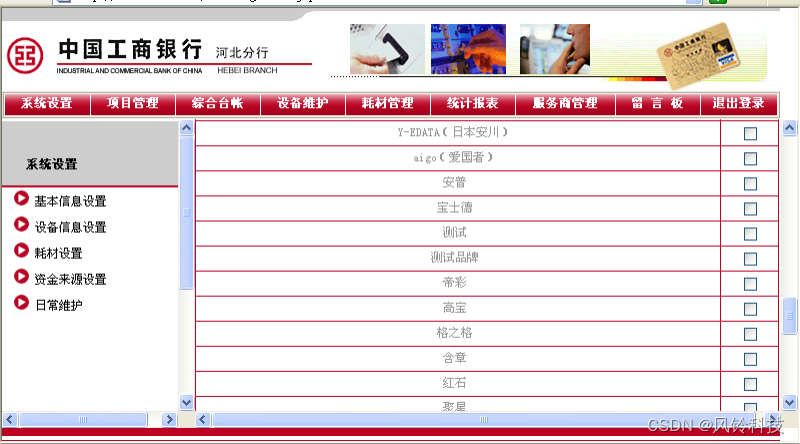Click the sidebar scroll left arrow
The height and width of the screenshot is (444, 800).
pos(10,420)
